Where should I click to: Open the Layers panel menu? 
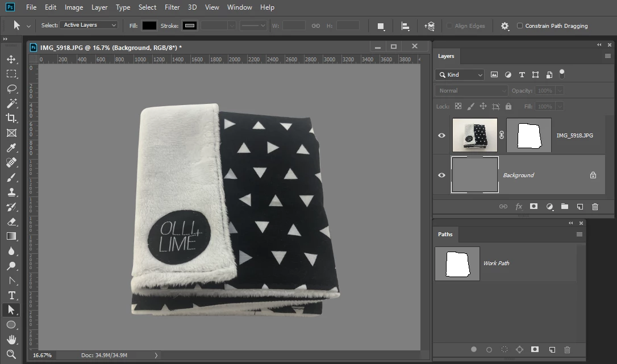(607, 56)
